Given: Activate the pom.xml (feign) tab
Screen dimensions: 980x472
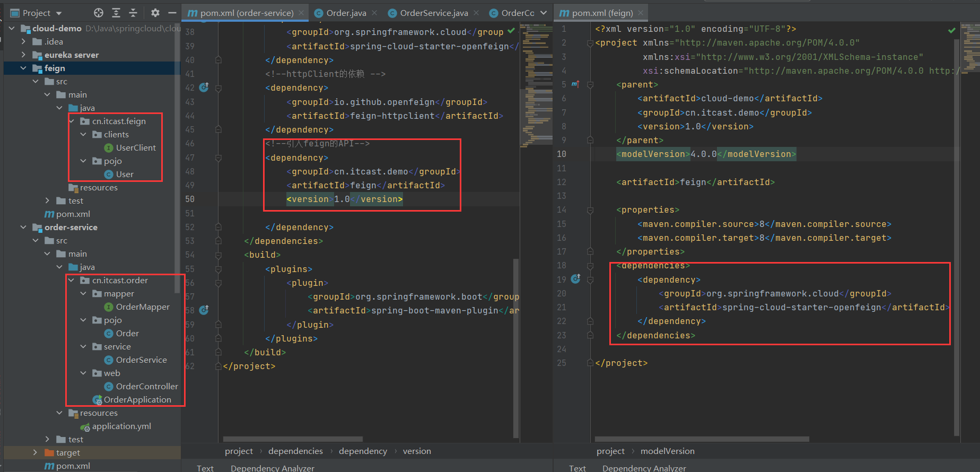Looking at the screenshot, I should tap(602, 13).
